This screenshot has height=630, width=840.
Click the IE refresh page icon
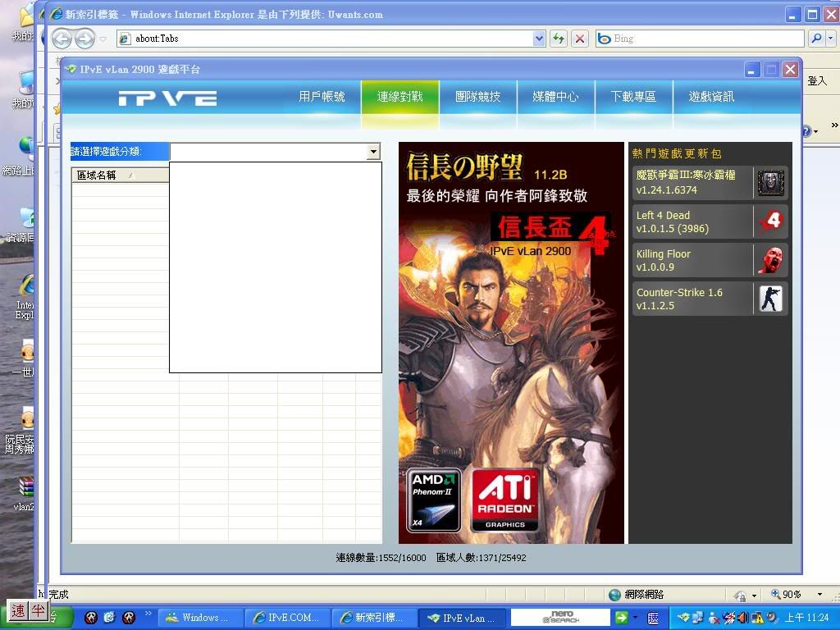559,39
